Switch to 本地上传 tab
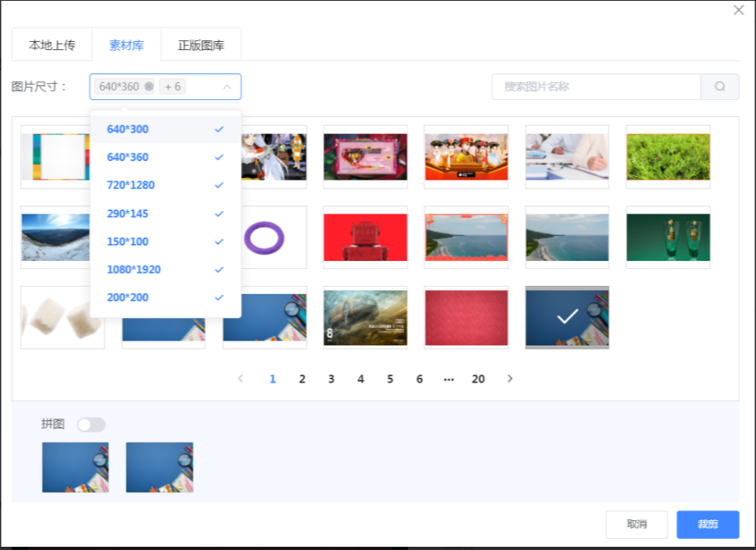 coord(52,45)
